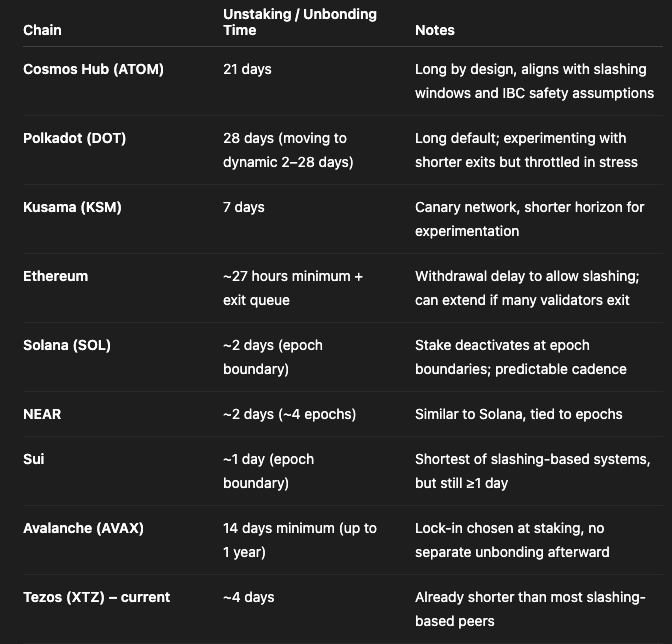Select the NEAR chain cell
Image resolution: width=672 pixels, height=644 pixels.
42,413
